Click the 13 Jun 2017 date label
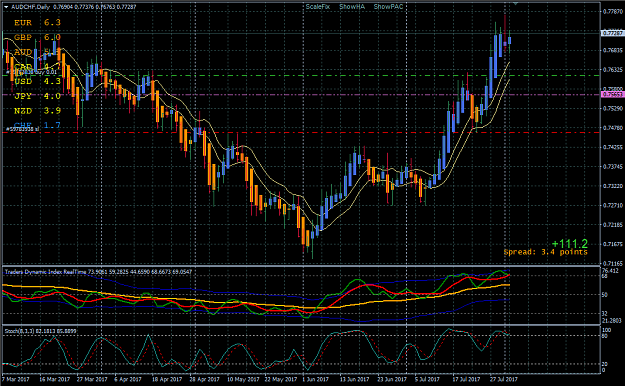Image resolution: width=625 pixels, height=386 pixels. 354,379
